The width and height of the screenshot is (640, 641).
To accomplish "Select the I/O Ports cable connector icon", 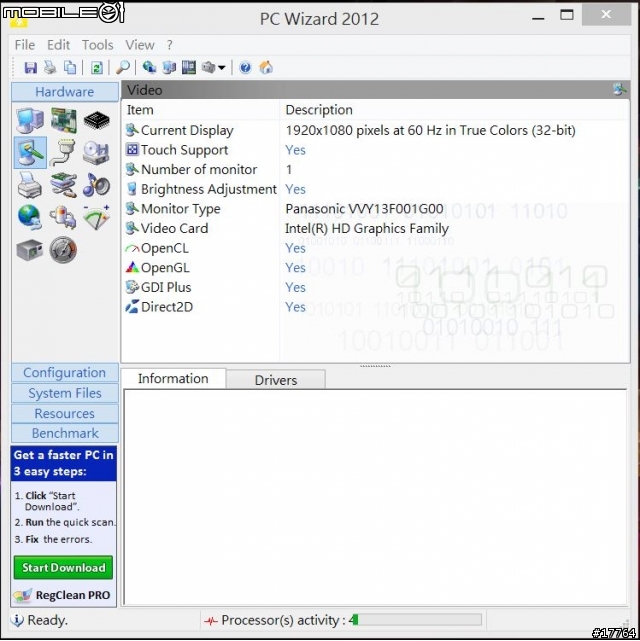I will click(x=63, y=153).
